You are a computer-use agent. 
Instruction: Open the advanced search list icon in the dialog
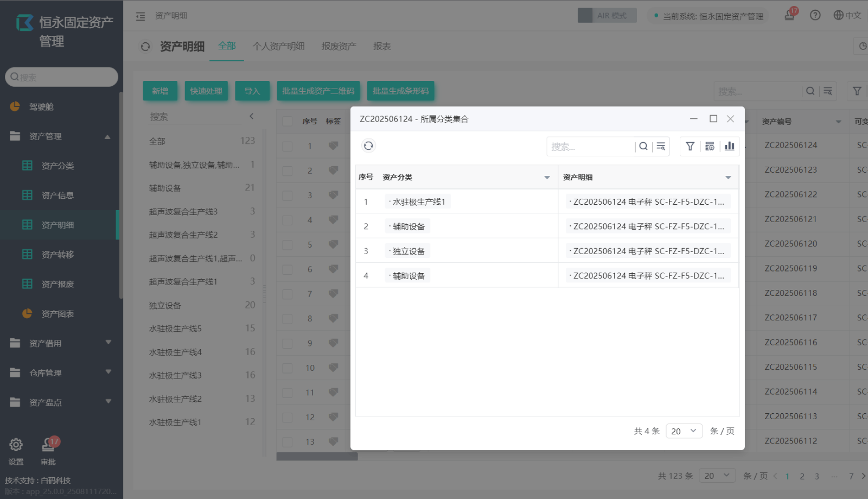[661, 146]
